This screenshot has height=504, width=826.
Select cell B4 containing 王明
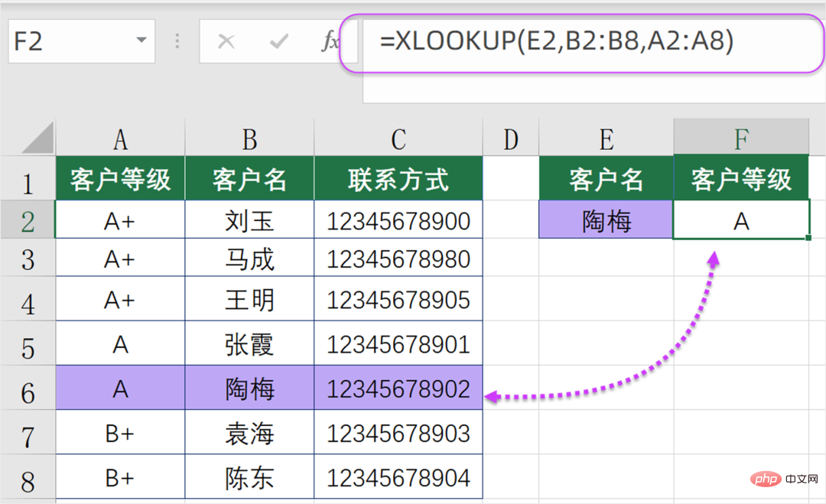click(249, 298)
